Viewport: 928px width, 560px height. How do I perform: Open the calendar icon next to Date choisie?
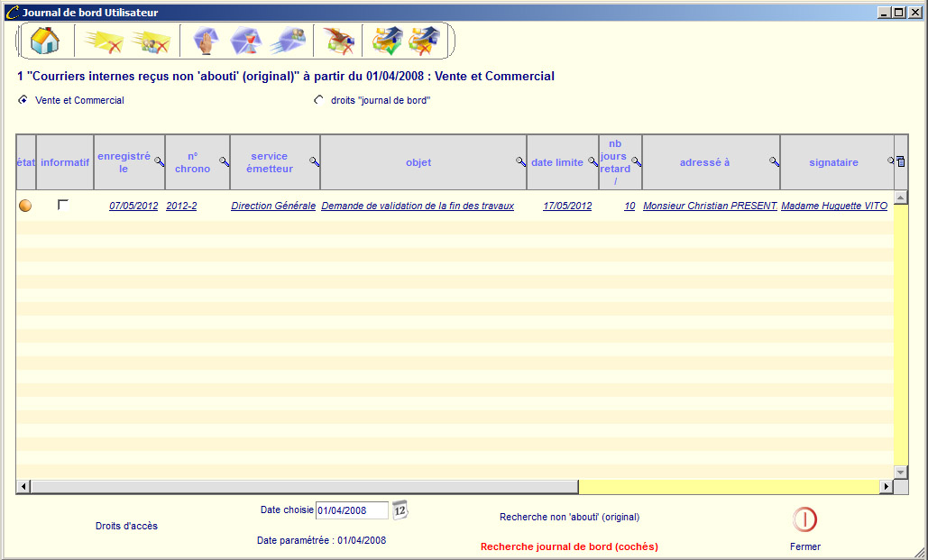(400, 510)
